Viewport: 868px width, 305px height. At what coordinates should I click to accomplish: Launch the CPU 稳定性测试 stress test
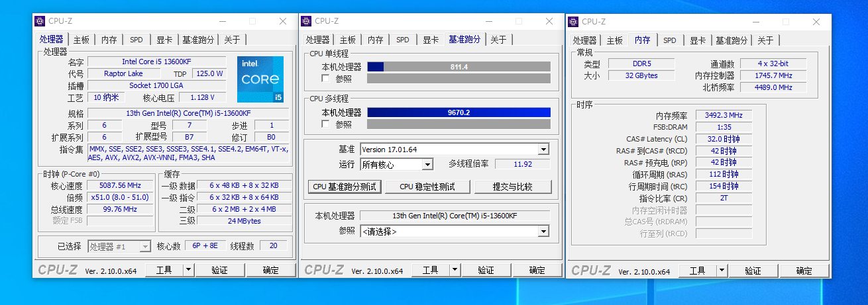point(427,187)
